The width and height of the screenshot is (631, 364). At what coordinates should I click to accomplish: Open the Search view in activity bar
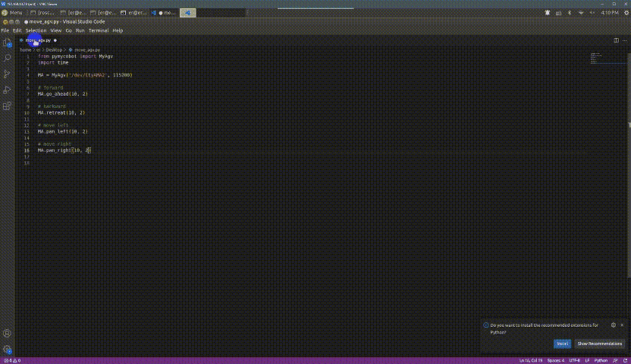(7, 58)
